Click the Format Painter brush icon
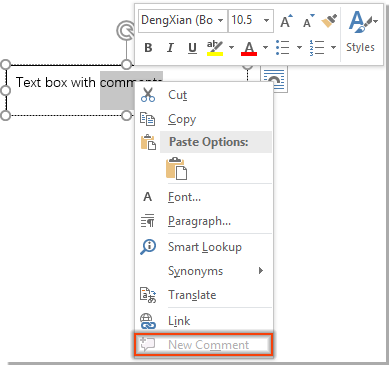Image resolution: width=389 pixels, height=365 pixels. [x=329, y=21]
